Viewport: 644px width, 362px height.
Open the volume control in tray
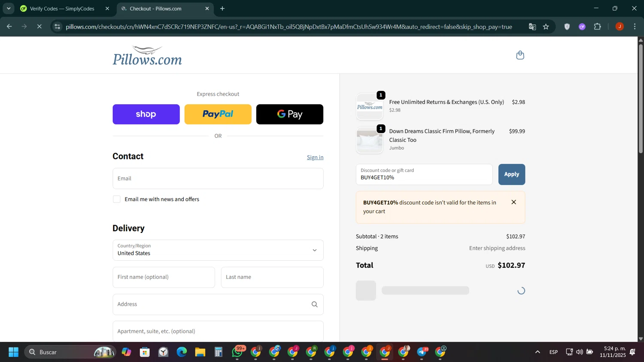click(x=580, y=352)
